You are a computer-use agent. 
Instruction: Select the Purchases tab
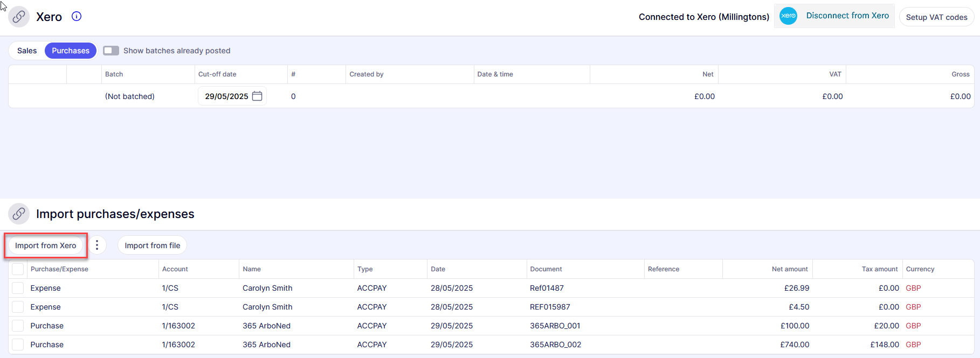tap(71, 51)
